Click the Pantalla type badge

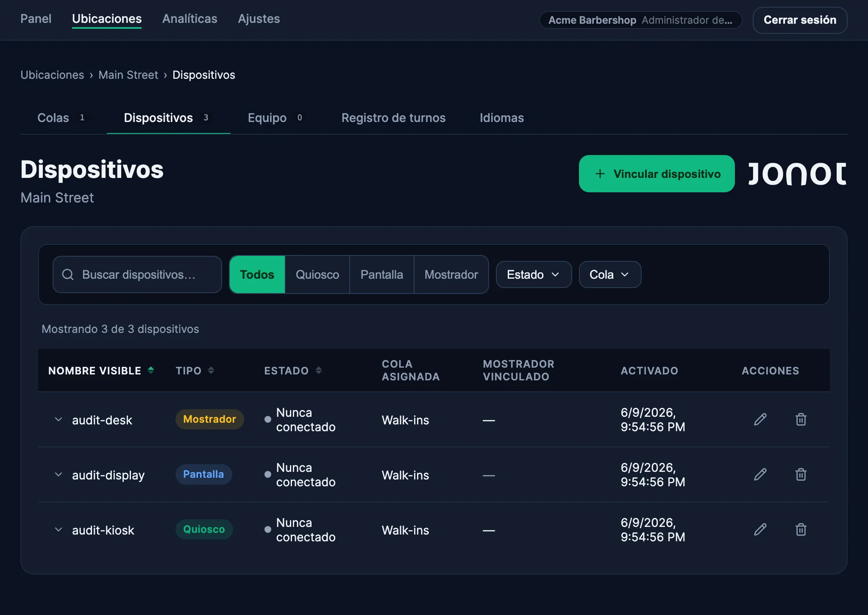[x=203, y=474]
